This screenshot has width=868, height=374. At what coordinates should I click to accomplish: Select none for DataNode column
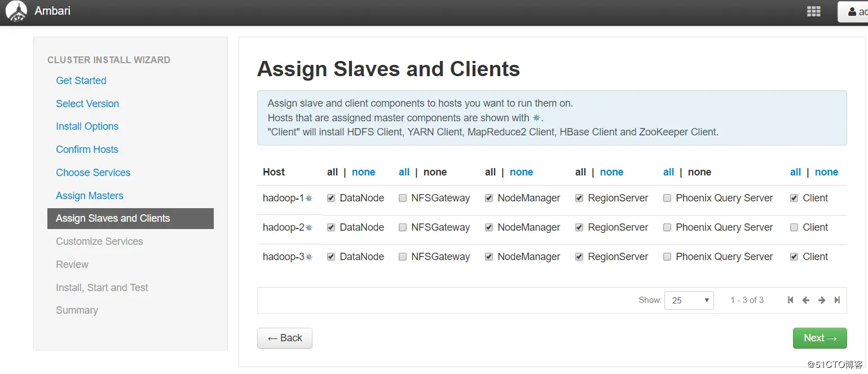tap(363, 172)
